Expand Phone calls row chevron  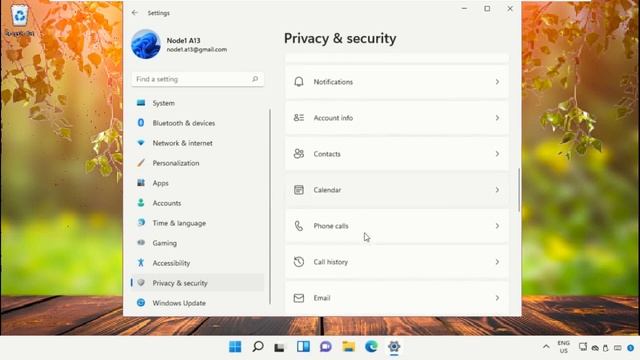click(x=497, y=226)
